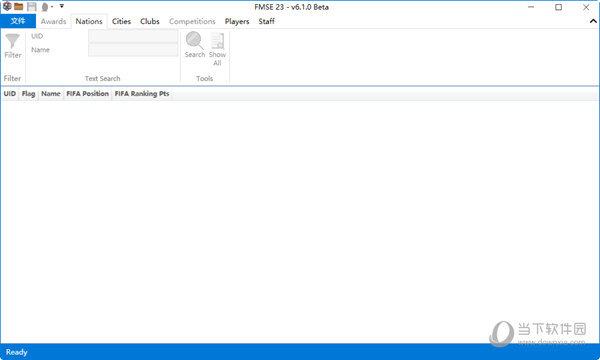Sort by FIFA Ranking Pts column
The height and width of the screenshot is (360, 600).
(142, 94)
